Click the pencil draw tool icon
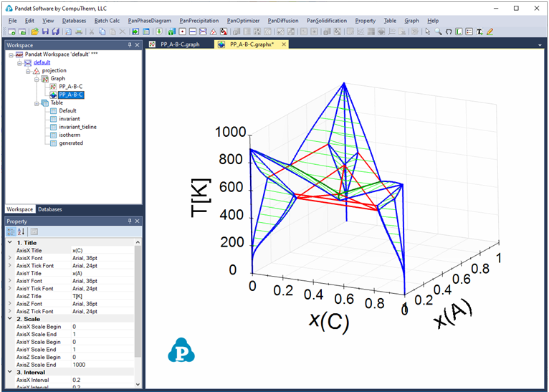Screen dimensions: 549x392 click(490, 32)
